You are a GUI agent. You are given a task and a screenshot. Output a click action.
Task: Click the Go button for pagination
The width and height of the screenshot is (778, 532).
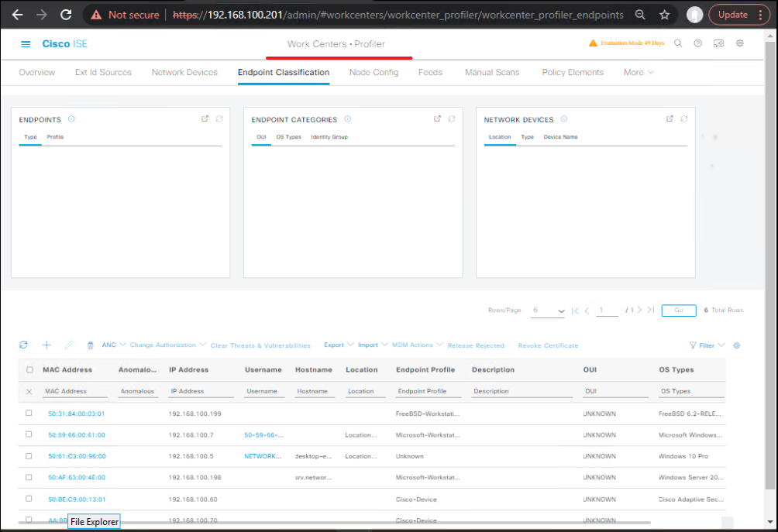(x=679, y=311)
